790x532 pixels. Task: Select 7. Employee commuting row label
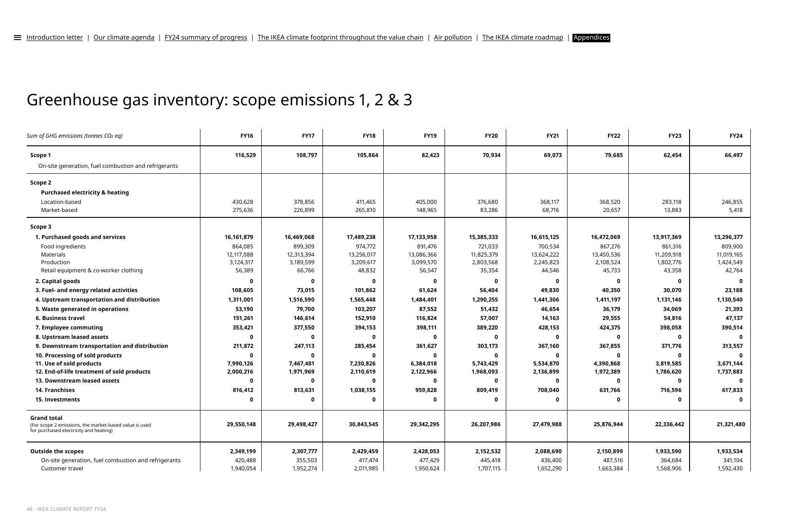point(69,328)
